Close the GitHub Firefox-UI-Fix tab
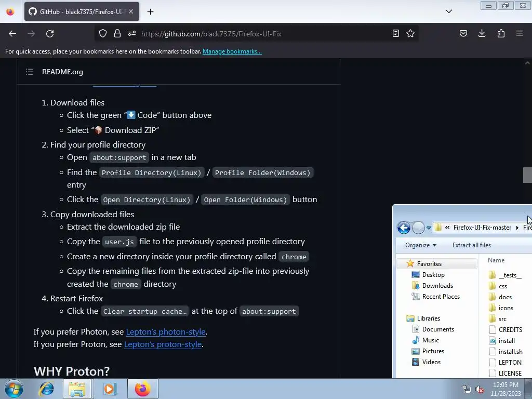Viewport: 532px width, 399px height. click(131, 11)
